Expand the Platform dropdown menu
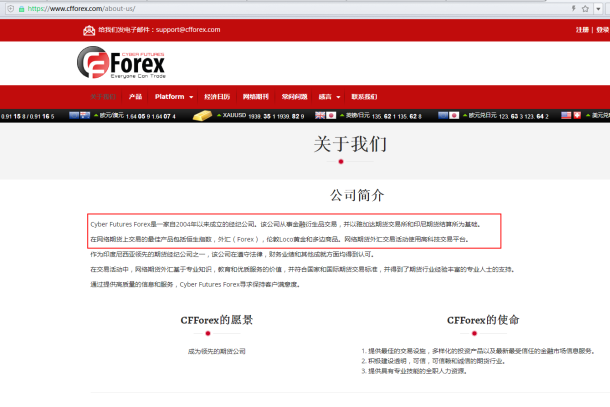This screenshot has height=407, width=610. click(x=174, y=96)
